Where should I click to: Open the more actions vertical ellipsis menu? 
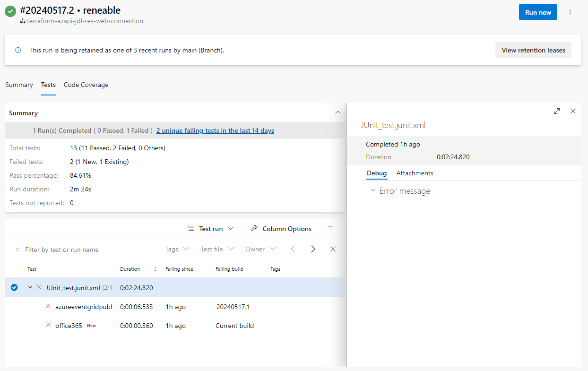[x=570, y=12]
